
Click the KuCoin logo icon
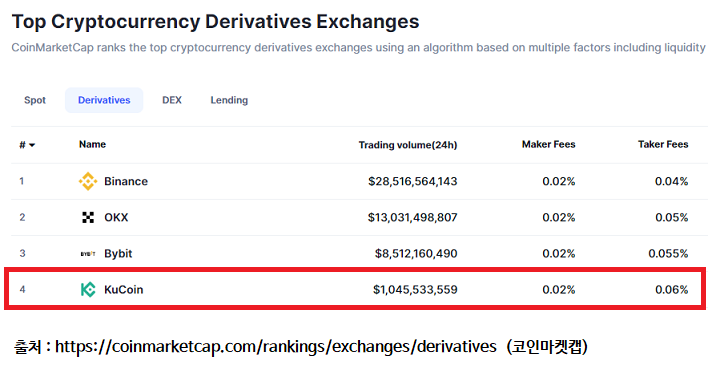(87, 290)
